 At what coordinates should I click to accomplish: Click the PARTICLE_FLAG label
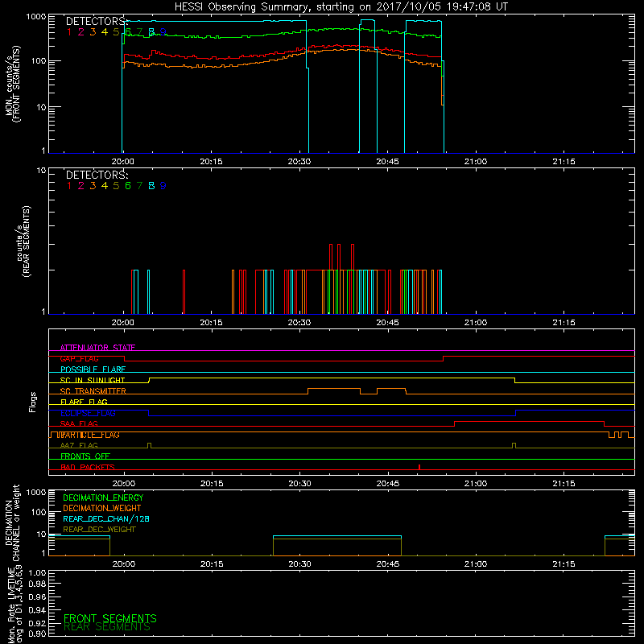tap(90, 435)
